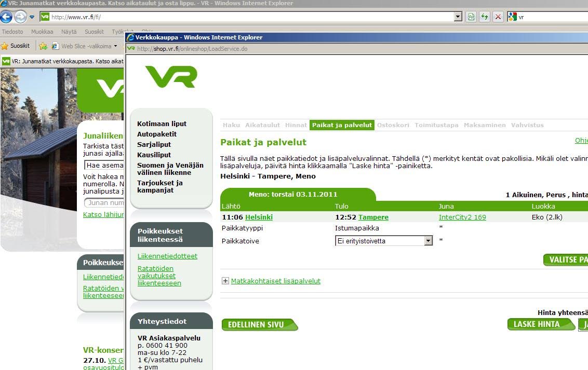Image resolution: width=588 pixels, height=370 pixels.
Task: Click the Tampere arrival station link
Action: coord(373,217)
